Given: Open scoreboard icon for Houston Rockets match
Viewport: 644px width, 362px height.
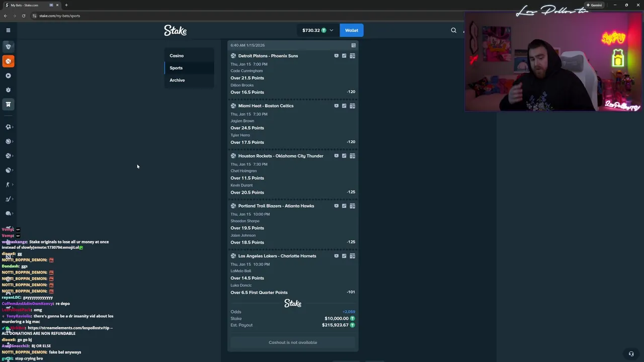Looking at the screenshot, I should [352, 156].
